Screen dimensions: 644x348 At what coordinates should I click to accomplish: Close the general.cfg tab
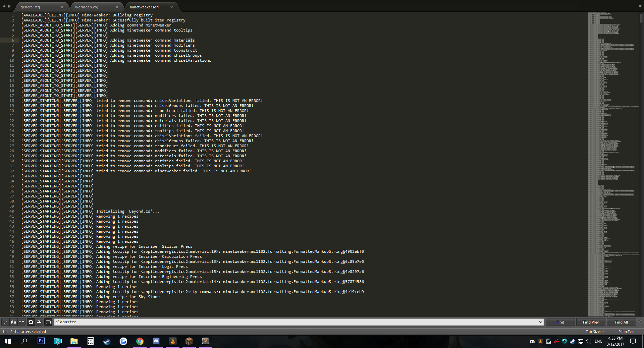[x=62, y=7]
